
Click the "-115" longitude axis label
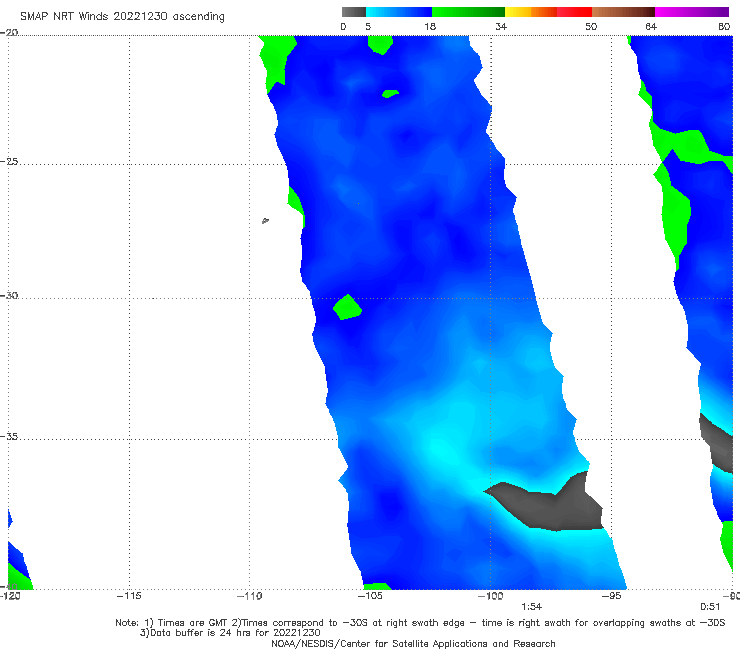(129, 596)
